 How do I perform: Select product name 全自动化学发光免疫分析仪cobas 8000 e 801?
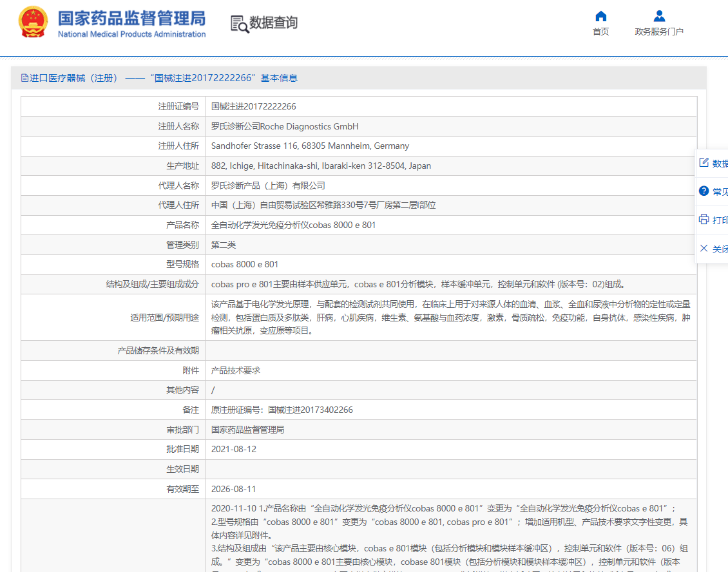coord(293,225)
